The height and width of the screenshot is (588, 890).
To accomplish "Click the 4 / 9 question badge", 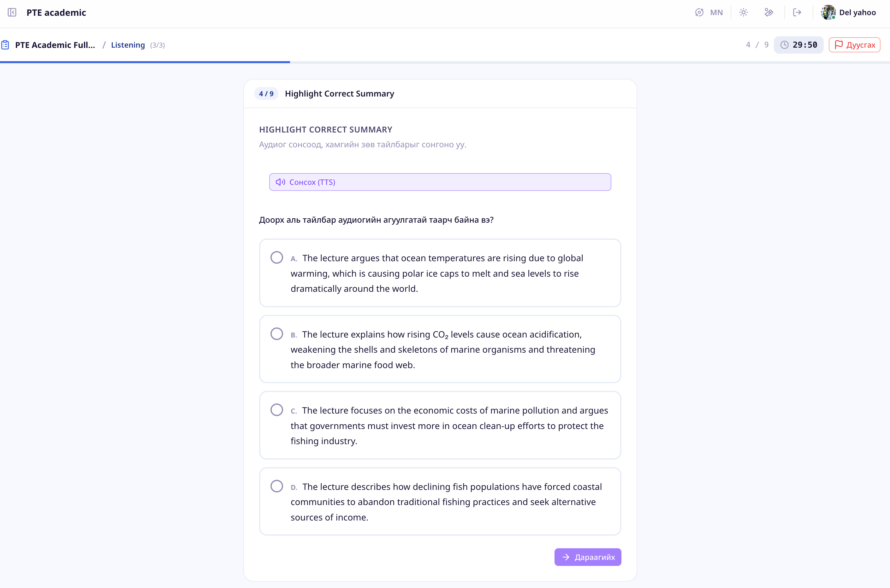I will point(266,94).
